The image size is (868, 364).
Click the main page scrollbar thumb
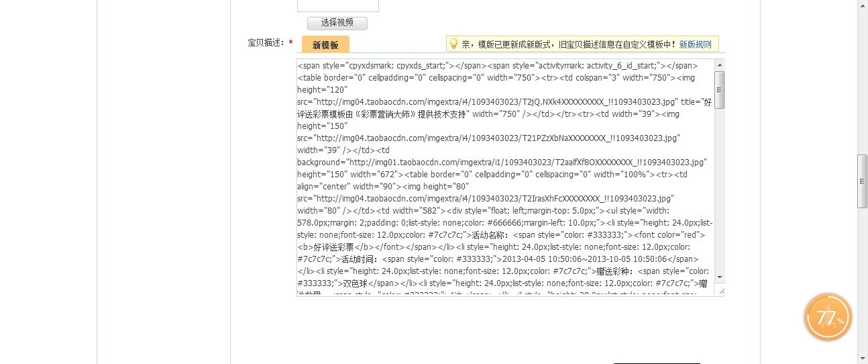click(863, 181)
